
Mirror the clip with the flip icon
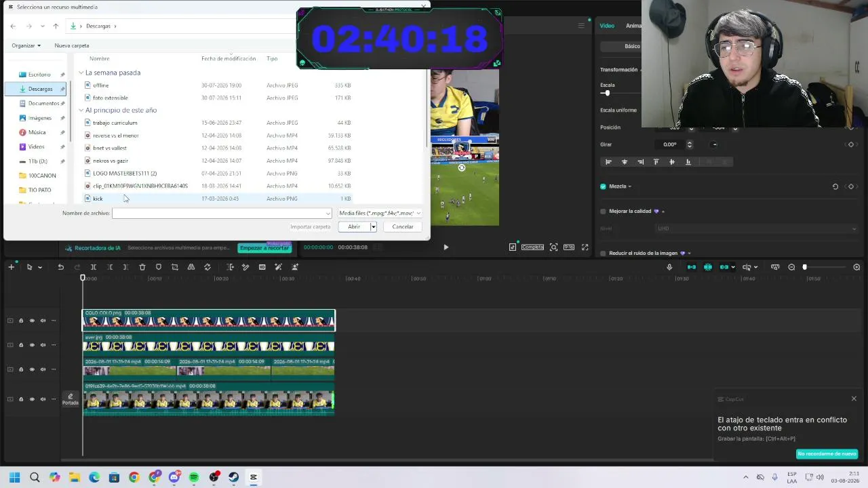pos(191,267)
